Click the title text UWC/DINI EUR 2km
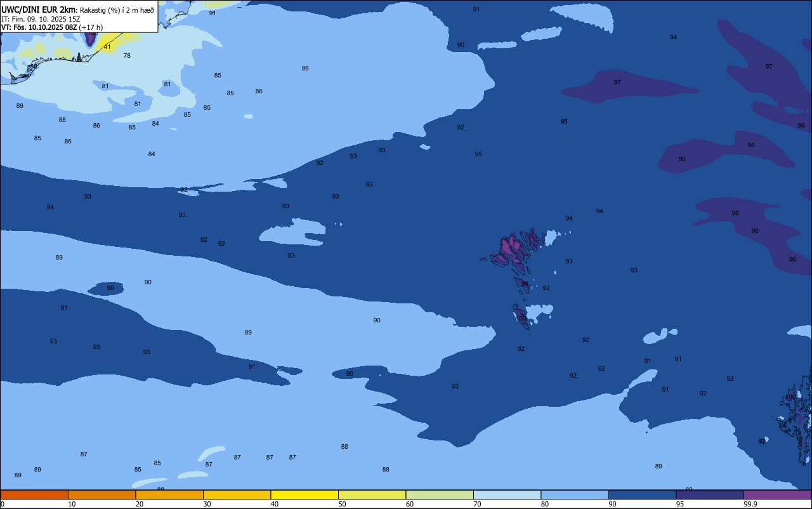 [38, 10]
